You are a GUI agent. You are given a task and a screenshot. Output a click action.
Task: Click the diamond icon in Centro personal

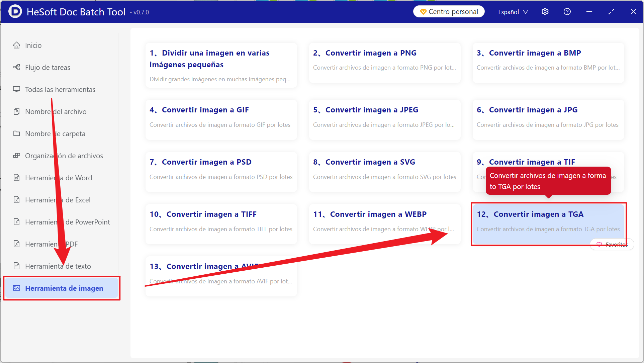[x=423, y=12]
